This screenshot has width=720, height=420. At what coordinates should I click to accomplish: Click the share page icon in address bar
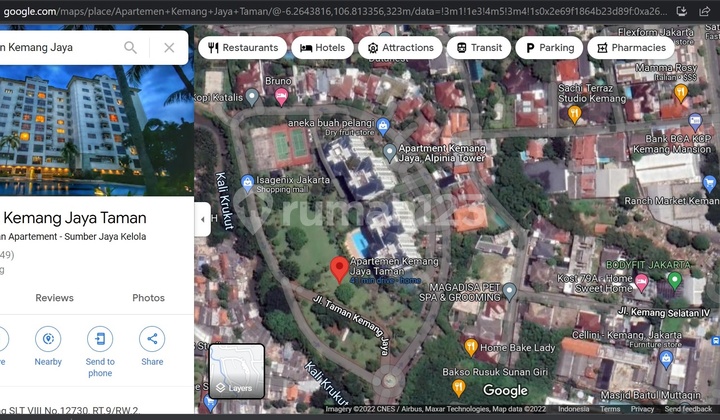[x=704, y=11]
